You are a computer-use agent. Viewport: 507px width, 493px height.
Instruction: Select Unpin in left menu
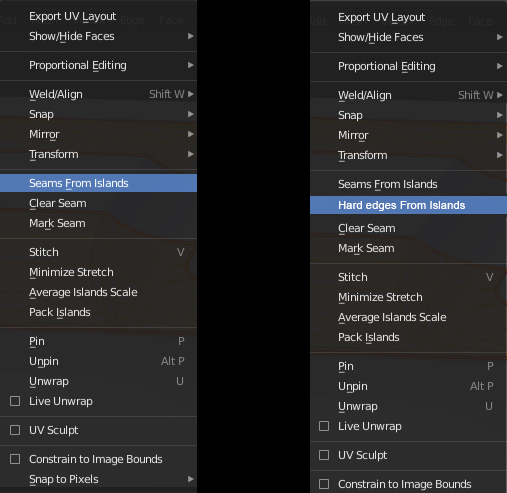pyautogui.click(x=98, y=361)
